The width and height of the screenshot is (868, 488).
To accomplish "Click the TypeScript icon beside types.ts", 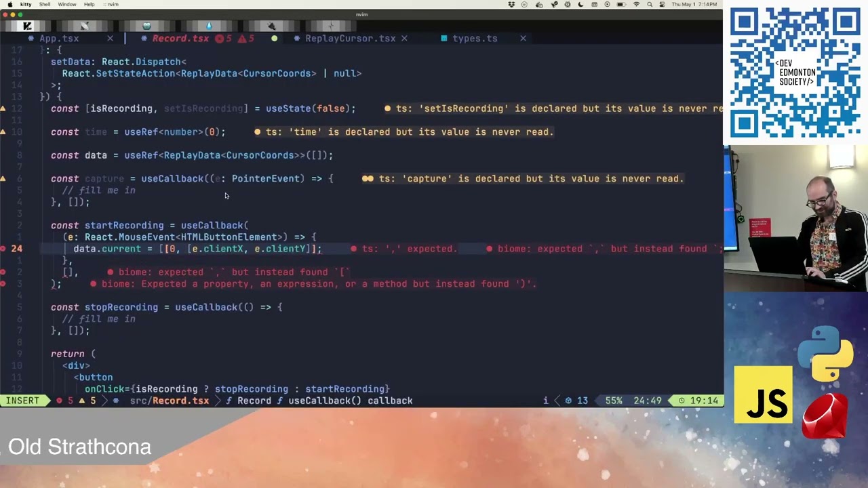I will coord(444,39).
